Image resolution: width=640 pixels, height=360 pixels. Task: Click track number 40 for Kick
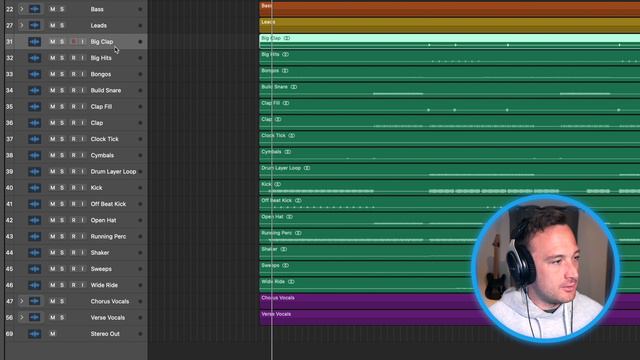point(9,188)
